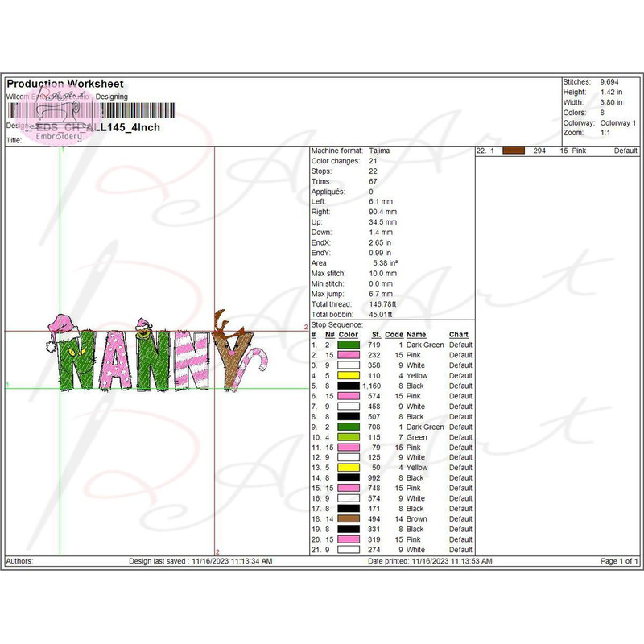
Task: Click the small Grinch atop the middle N
Action: tap(145, 326)
